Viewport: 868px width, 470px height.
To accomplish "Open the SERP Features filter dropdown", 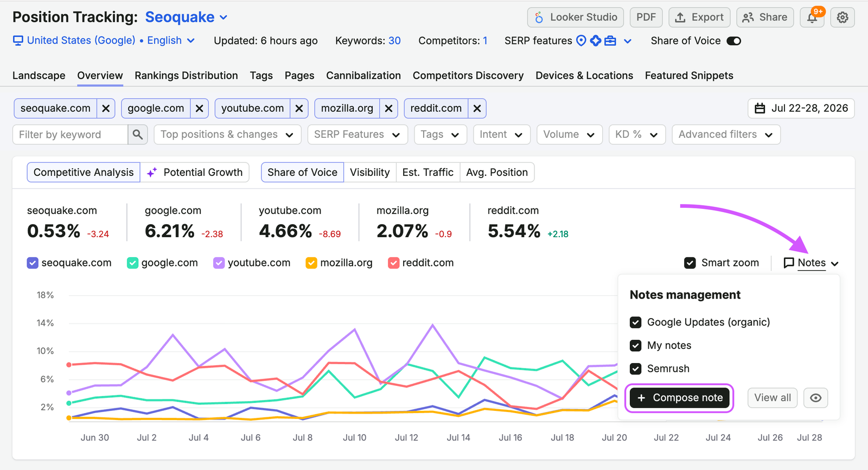I will tap(357, 135).
